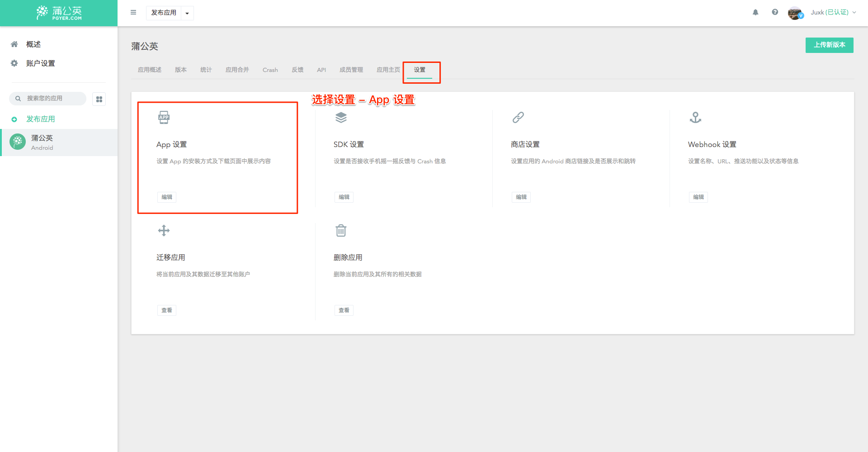Viewport: 868px width, 452px height.
Task: Click the App 设置 card title
Action: coord(171,144)
